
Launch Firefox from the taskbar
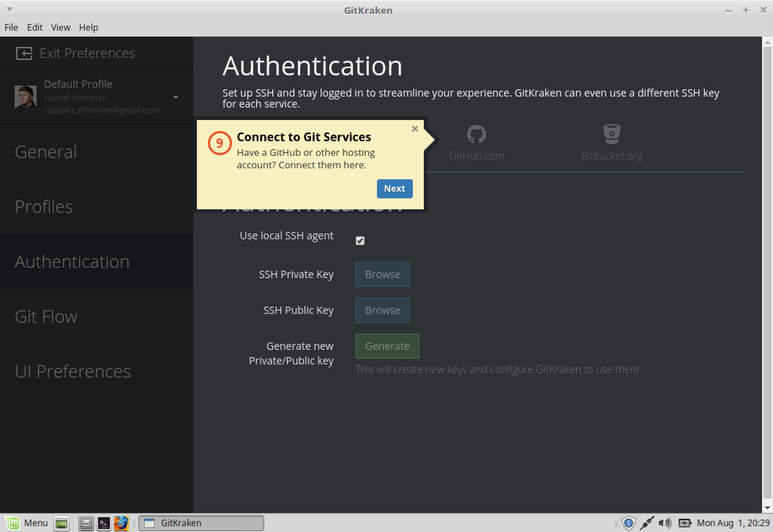click(121, 523)
